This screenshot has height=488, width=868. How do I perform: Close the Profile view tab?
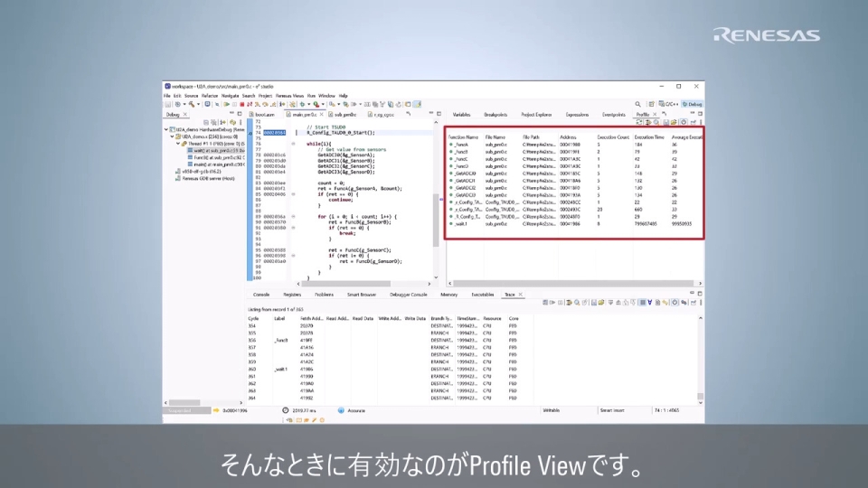click(655, 115)
